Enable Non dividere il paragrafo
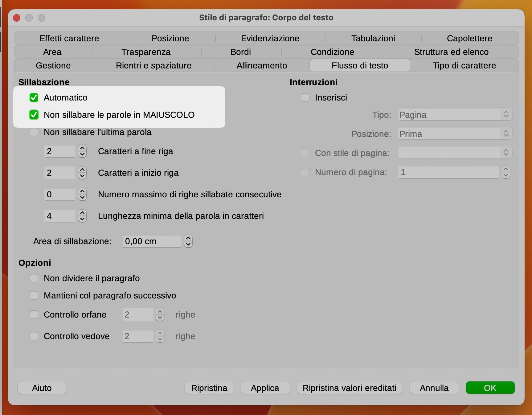Image resolution: width=532 pixels, height=415 pixels. pyautogui.click(x=34, y=278)
